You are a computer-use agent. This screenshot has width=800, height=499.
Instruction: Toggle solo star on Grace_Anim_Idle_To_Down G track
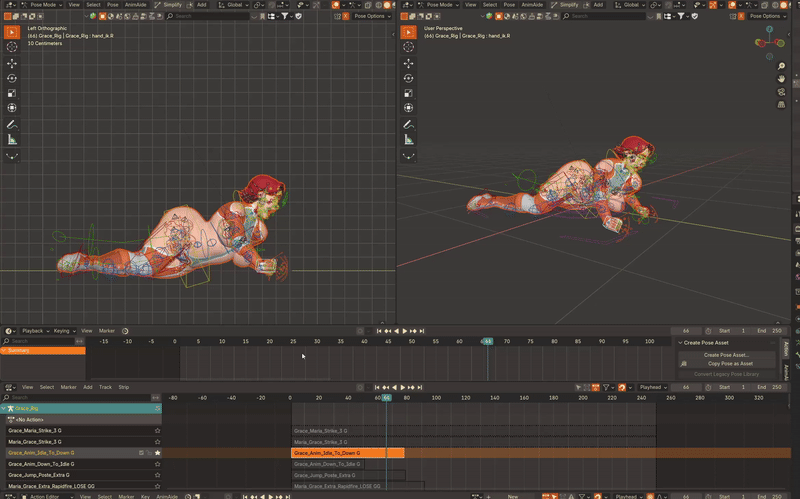(x=157, y=453)
